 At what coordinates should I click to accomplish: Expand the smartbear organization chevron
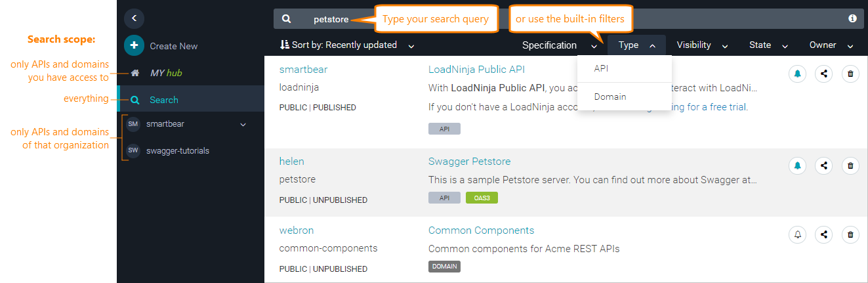point(243,124)
